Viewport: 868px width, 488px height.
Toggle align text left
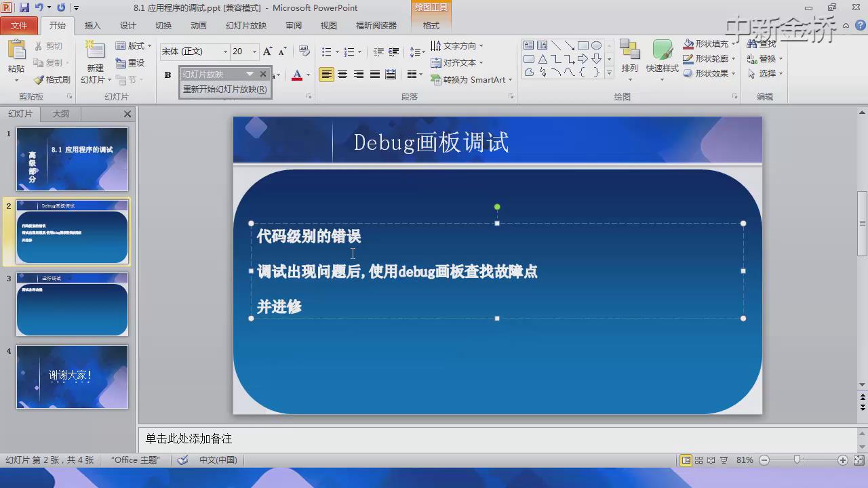click(327, 75)
